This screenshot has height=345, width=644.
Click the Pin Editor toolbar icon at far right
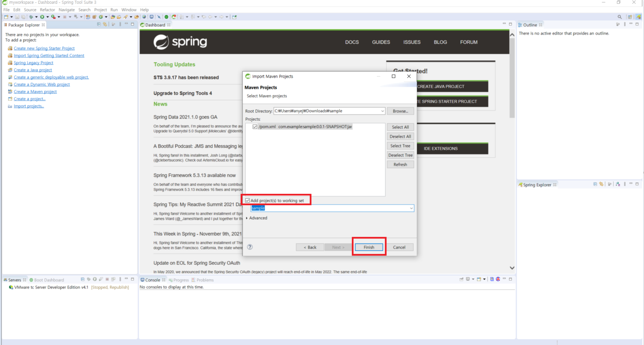[x=234, y=17]
